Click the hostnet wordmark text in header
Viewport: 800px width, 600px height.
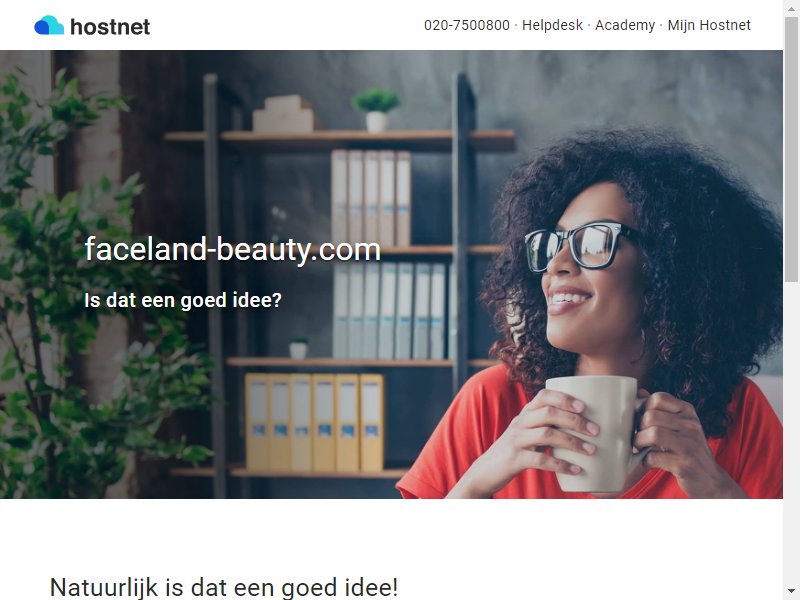click(110, 27)
